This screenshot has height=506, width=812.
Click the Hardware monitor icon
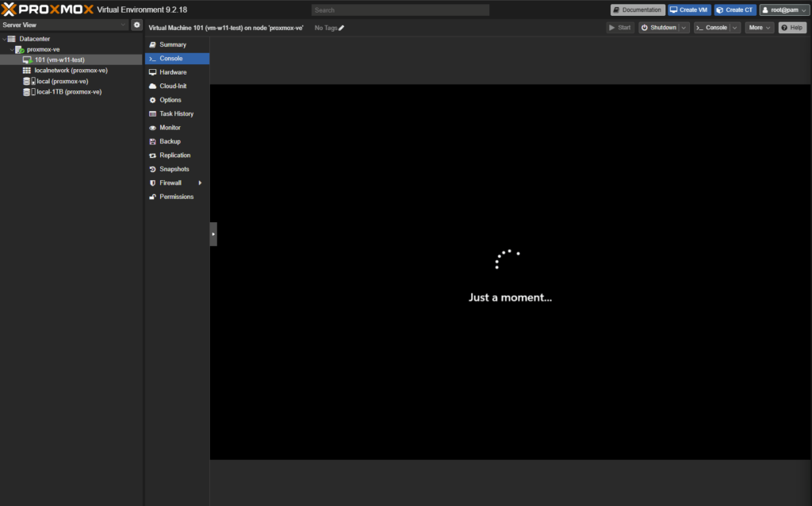coord(153,72)
